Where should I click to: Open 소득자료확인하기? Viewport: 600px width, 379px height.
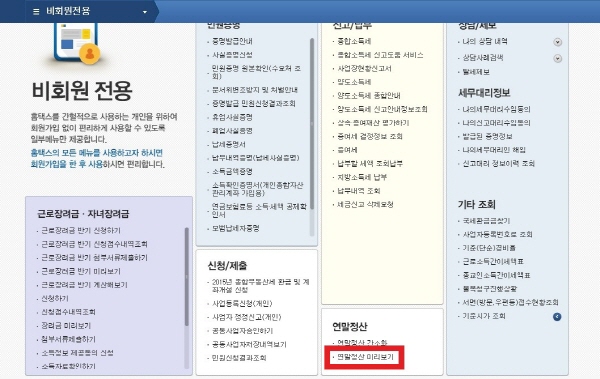click(68, 366)
